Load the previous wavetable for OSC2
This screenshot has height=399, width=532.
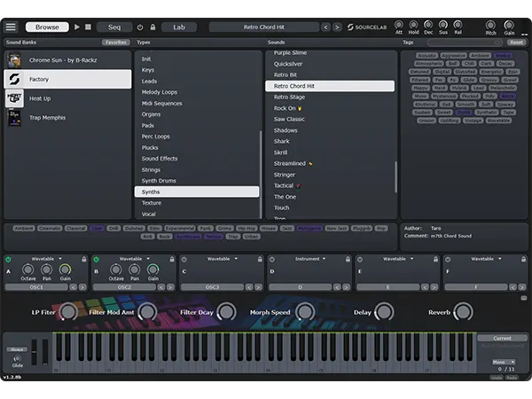click(x=161, y=287)
